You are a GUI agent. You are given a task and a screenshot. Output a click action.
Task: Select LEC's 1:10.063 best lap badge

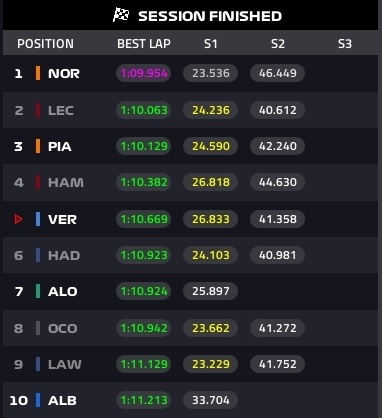pos(144,110)
